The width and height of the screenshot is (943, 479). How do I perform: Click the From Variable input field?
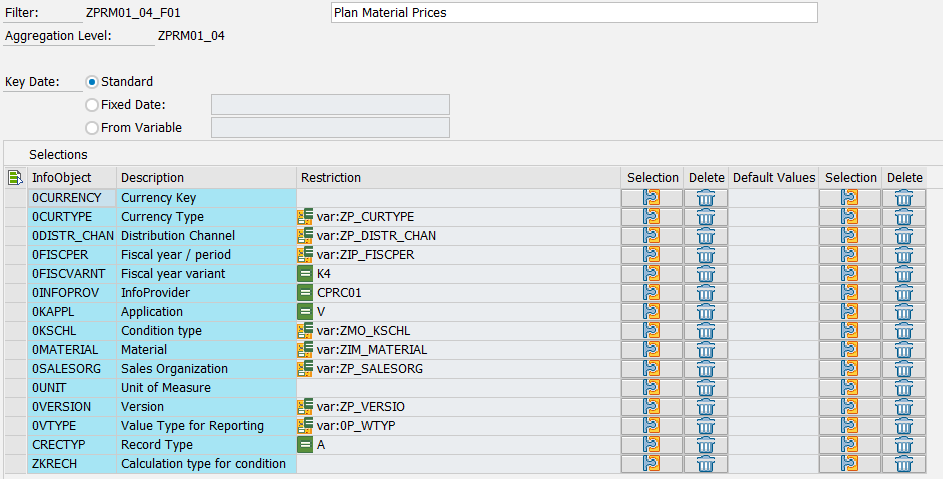tap(330, 128)
